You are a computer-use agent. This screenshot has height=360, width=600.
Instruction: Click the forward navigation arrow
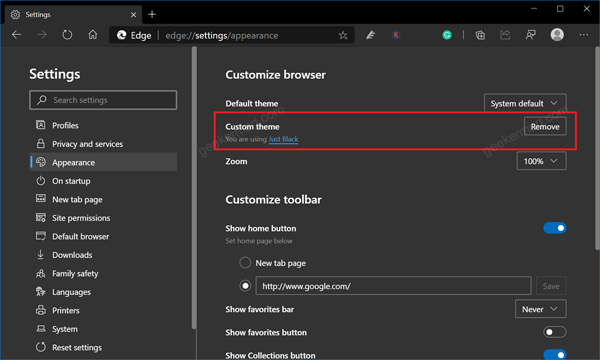tap(42, 35)
